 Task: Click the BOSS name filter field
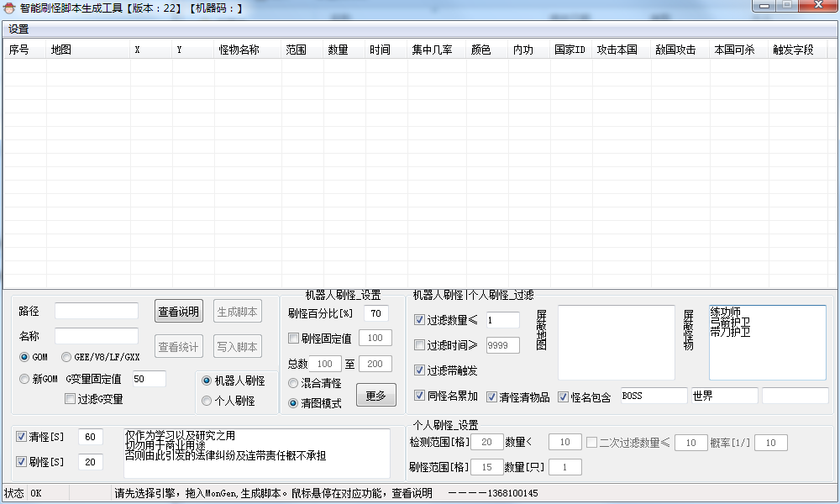click(x=654, y=396)
